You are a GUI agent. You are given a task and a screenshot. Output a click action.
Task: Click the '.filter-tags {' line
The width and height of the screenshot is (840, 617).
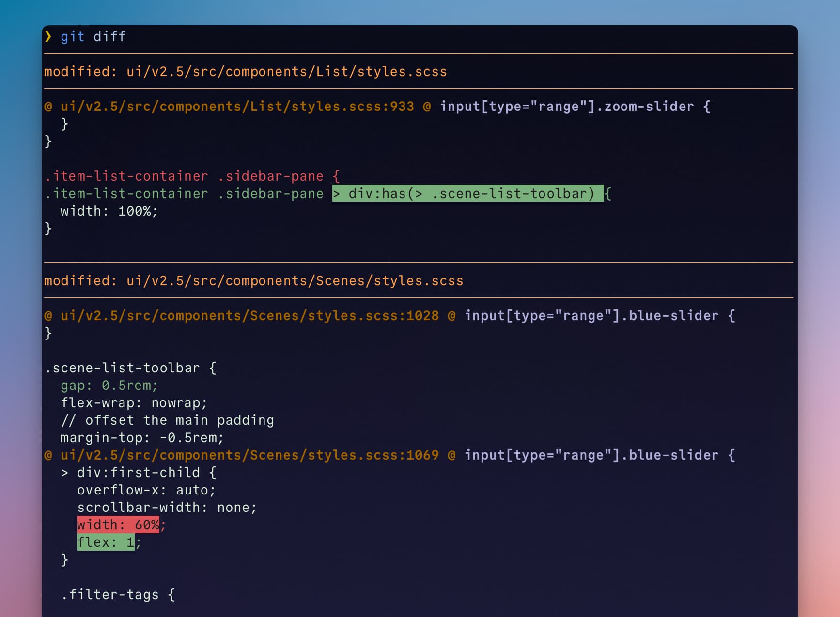[x=118, y=595]
